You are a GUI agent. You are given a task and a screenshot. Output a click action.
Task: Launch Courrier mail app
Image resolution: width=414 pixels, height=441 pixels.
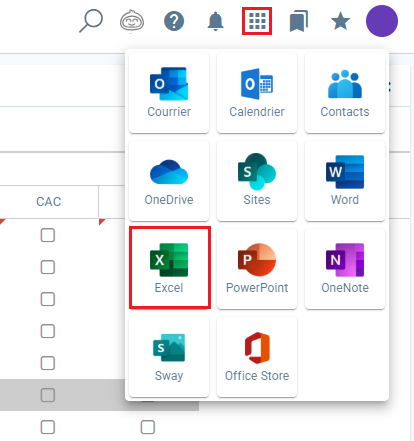point(169,93)
